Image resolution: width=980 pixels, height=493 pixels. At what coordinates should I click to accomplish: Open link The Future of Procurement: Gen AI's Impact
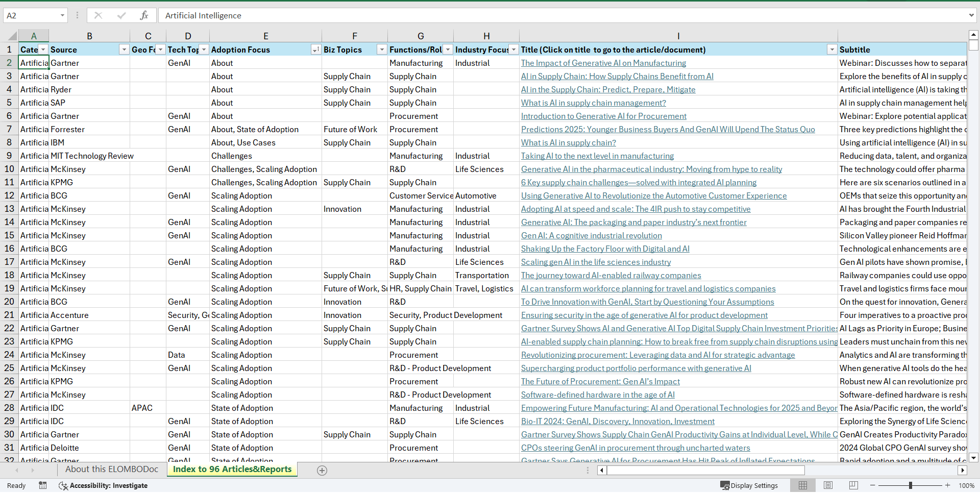600,381
